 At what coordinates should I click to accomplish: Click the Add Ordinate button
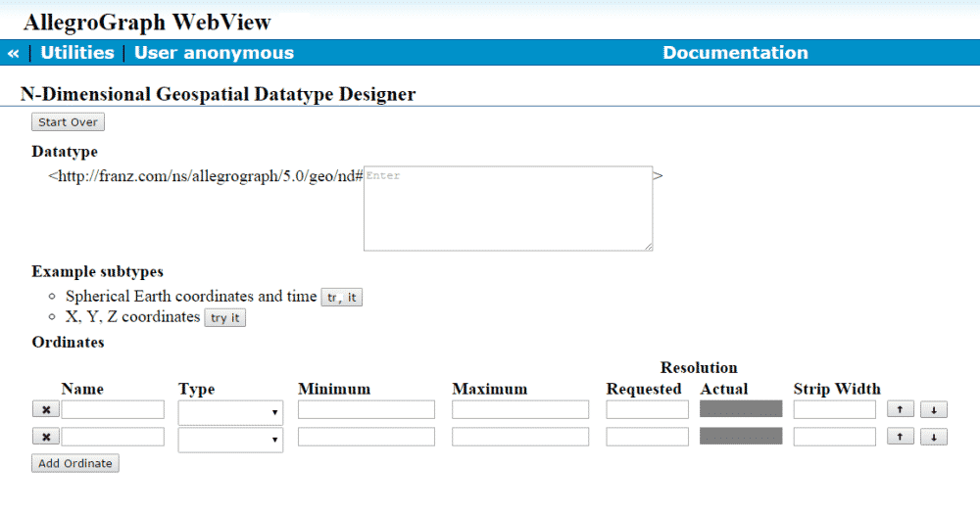tap(75, 463)
